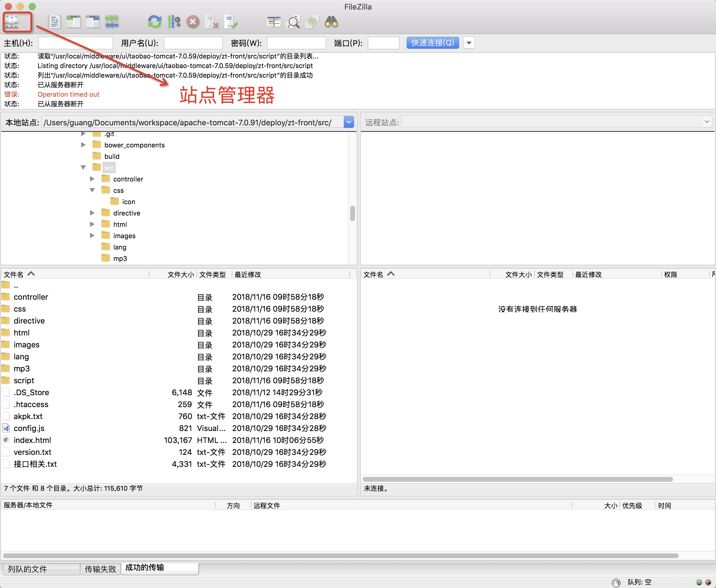
Task: Toggle the message log display icon
Action: coord(55,22)
